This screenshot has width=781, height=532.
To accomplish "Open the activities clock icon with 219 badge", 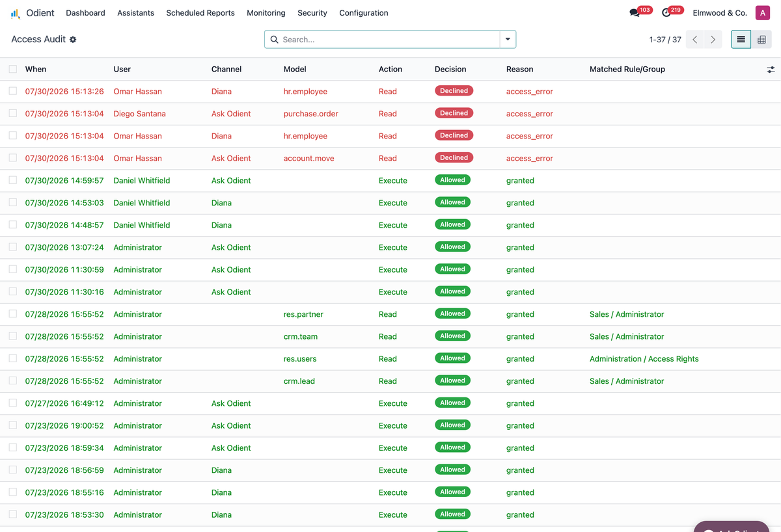I will click(x=666, y=13).
